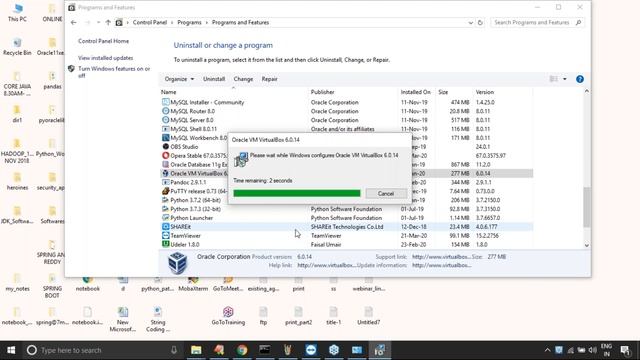Screen dimensions: 640x360
Task: Refresh the Programs and Features list
Action: click(480, 22)
